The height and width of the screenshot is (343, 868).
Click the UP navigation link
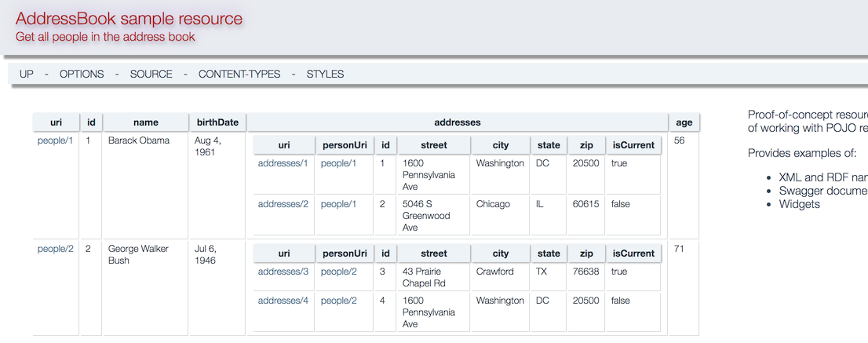click(27, 74)
